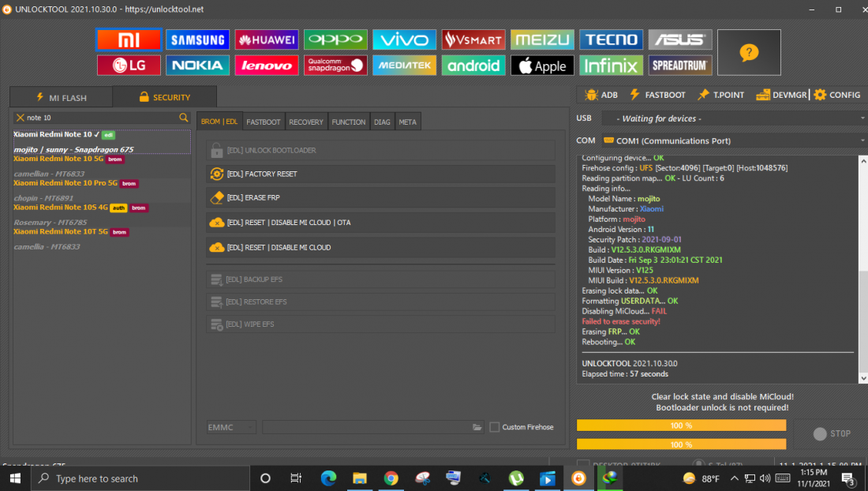Screen dimensions: 868x491
Task: Select the Vivo brand logo
Action: point(404,39)
